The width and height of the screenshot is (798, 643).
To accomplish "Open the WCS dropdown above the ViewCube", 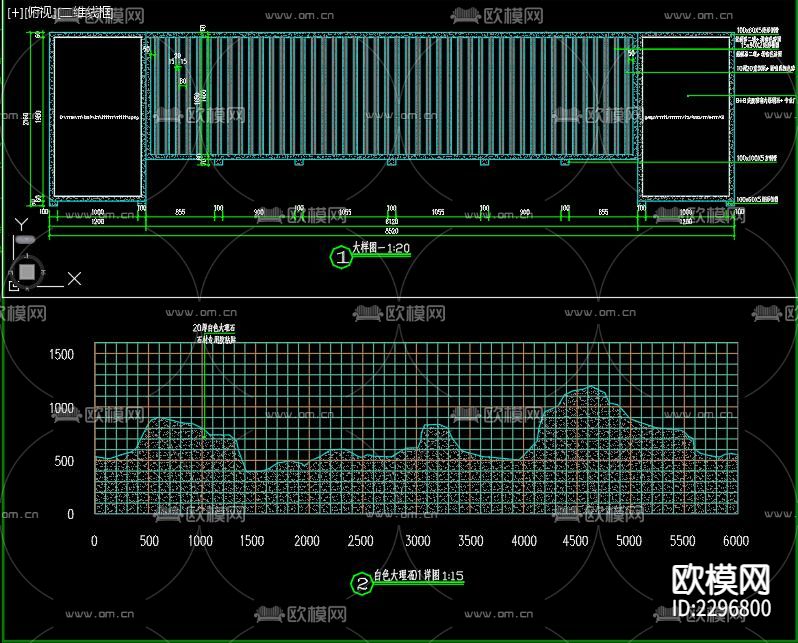I will pos(24,239).
